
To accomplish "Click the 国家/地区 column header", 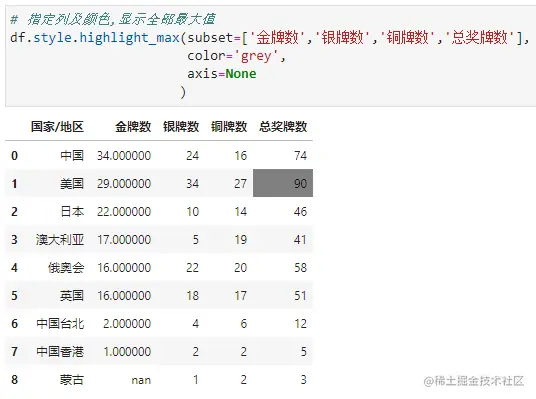I will point(57,127).
